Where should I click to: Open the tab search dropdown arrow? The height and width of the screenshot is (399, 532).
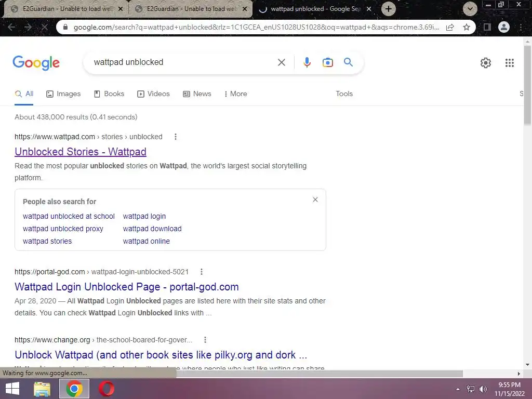tap(470, 9)
